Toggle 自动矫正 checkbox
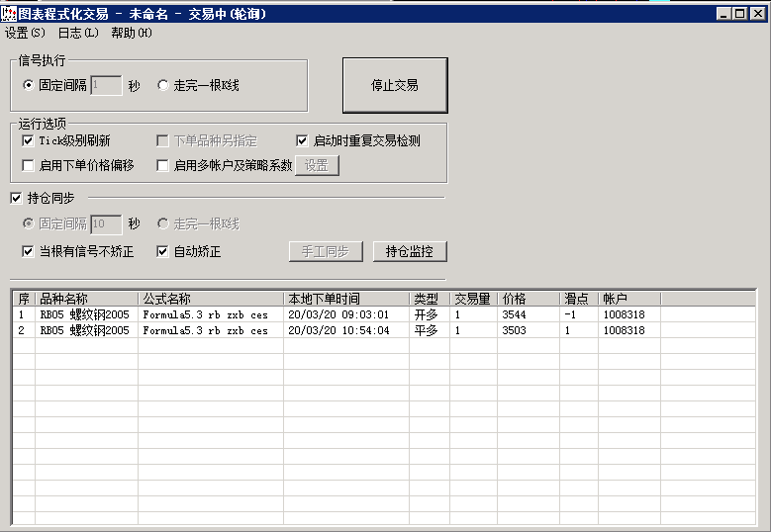 click(x=162, y=251)
